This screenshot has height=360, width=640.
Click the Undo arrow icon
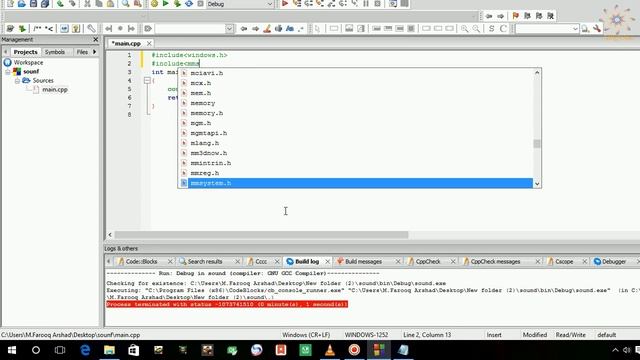(60, 4)
